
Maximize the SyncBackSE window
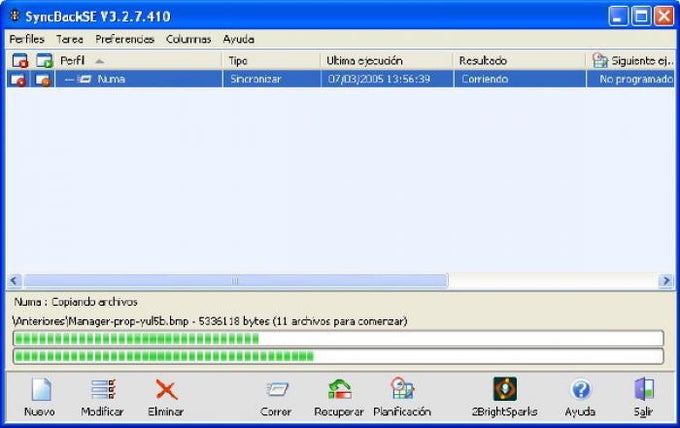[x=641, y=16]
